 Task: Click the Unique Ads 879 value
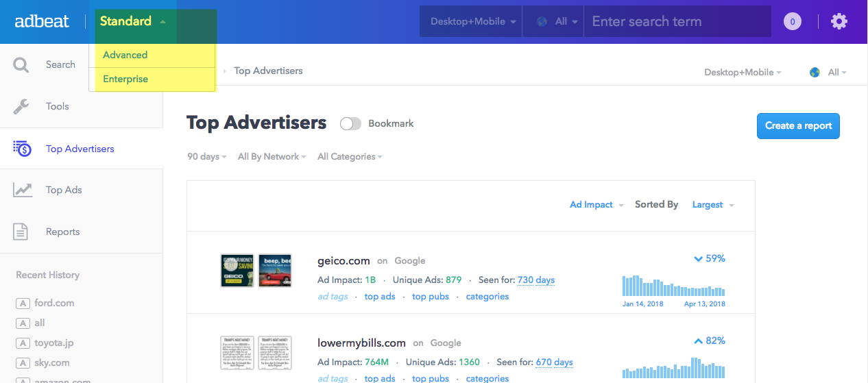(x=453, y=280)
